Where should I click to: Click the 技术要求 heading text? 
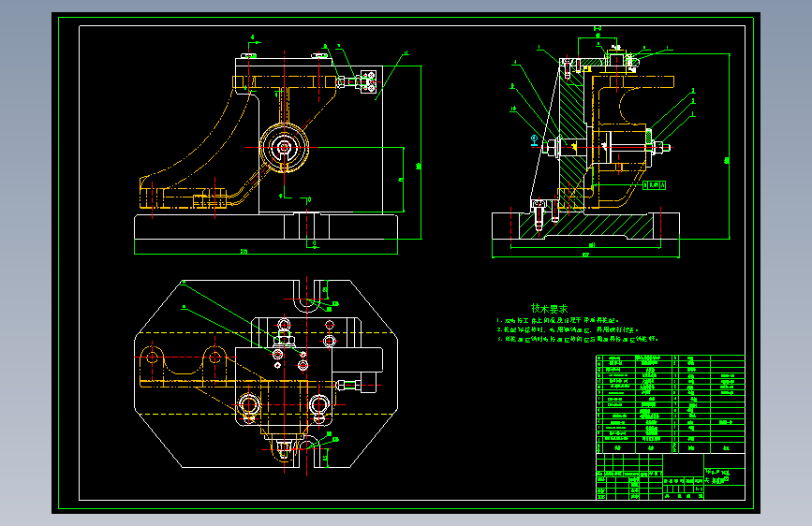[x=550, y=309]
